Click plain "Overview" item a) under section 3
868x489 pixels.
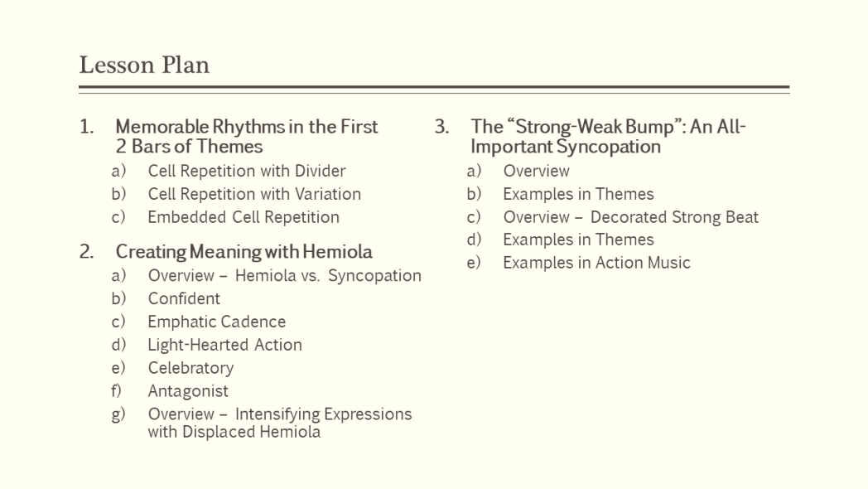[536, 172]
